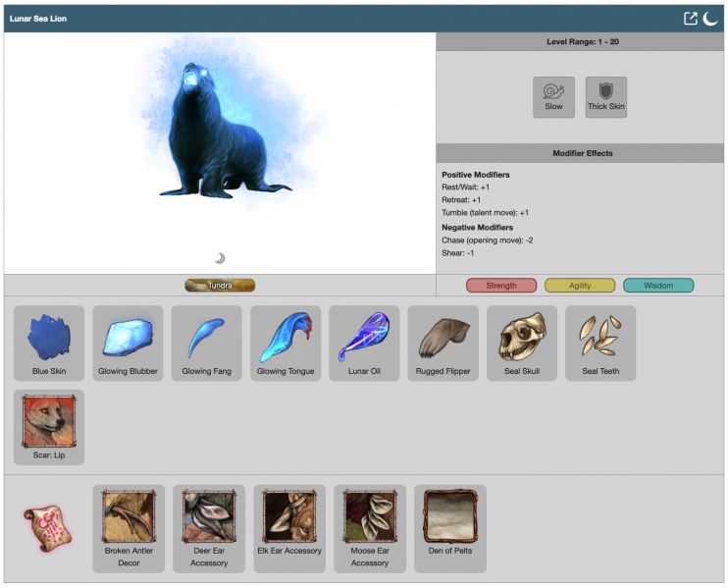Select the Slow snail trait icon
This screenshot has height=588, width=728.
(x=553, y=96)
